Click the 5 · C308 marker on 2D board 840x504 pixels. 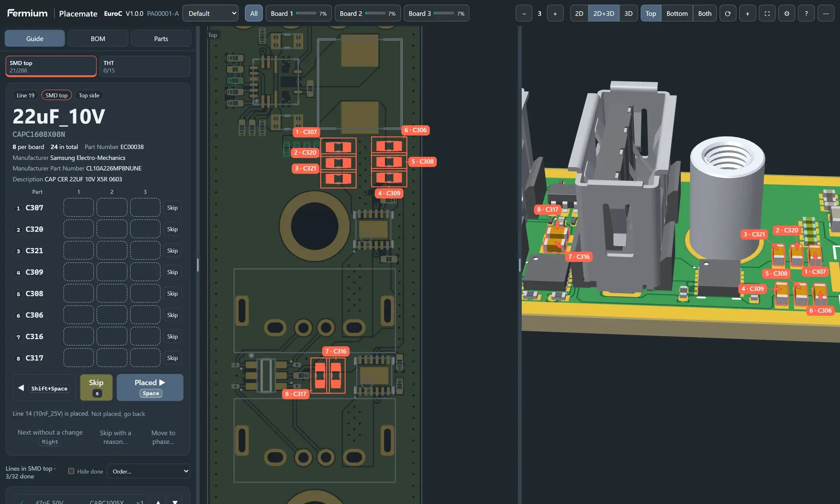tap(422, 161)
